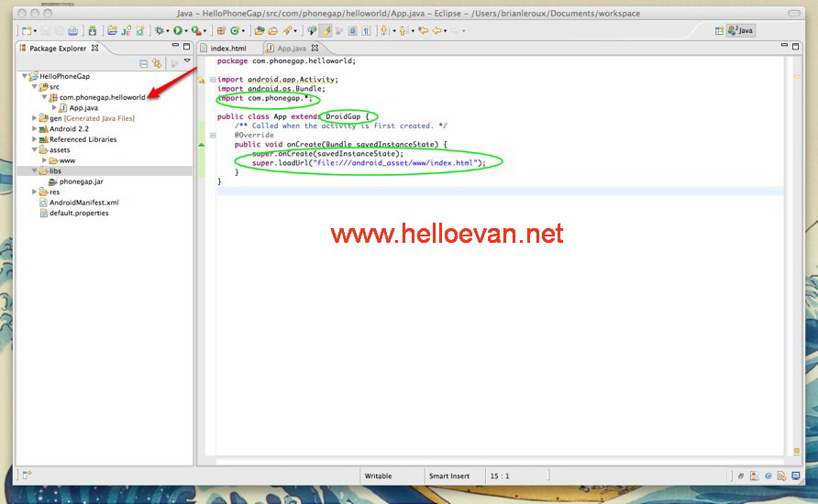Screen dimensions: 818x504
Task: Collapse the HelloPhoneGap project node
Action: (x=24, y=76)
